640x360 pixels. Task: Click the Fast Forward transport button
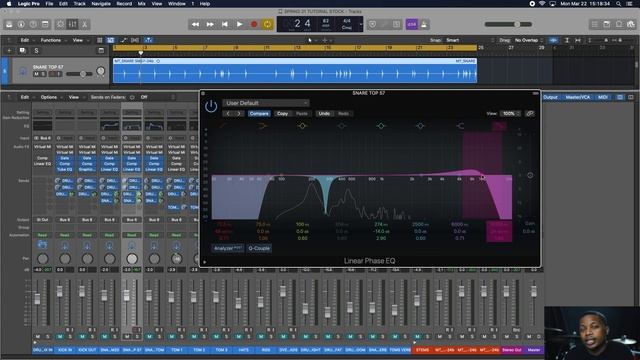(x=210, y=24)
